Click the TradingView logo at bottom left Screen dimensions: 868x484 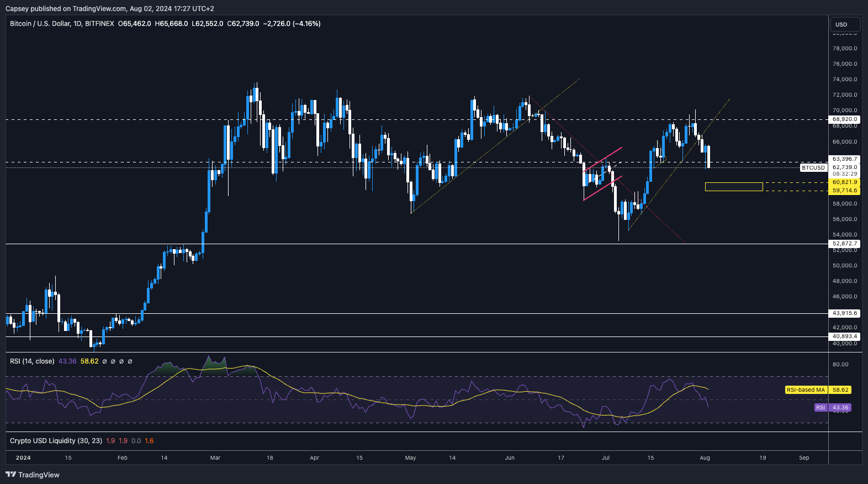pos(33,475)
